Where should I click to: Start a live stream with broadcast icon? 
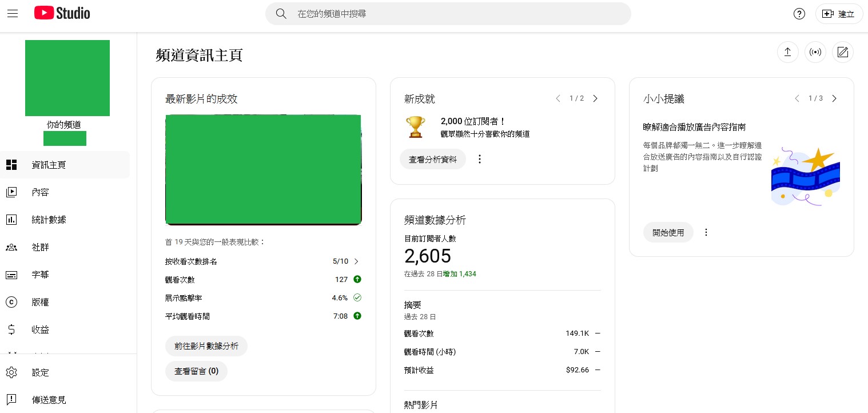pyautogui.click(x=815, y=52)
